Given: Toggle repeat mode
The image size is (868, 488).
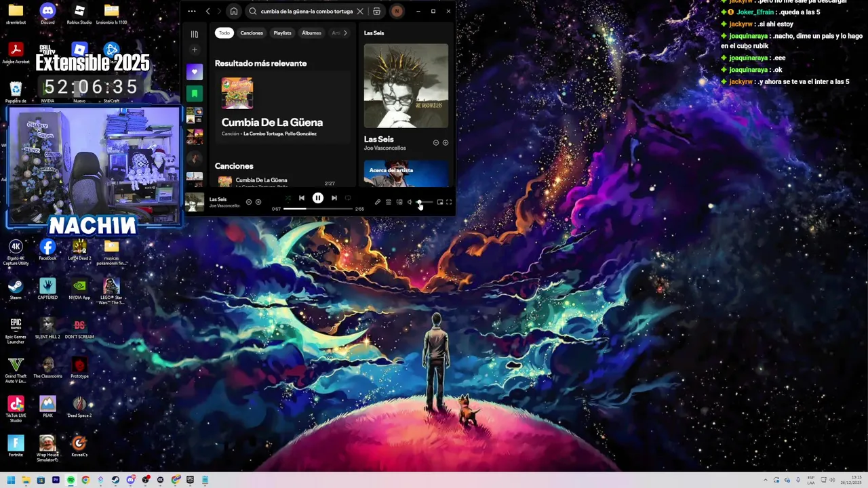Looking at the screenshot, I should click(x=348, y=198).
